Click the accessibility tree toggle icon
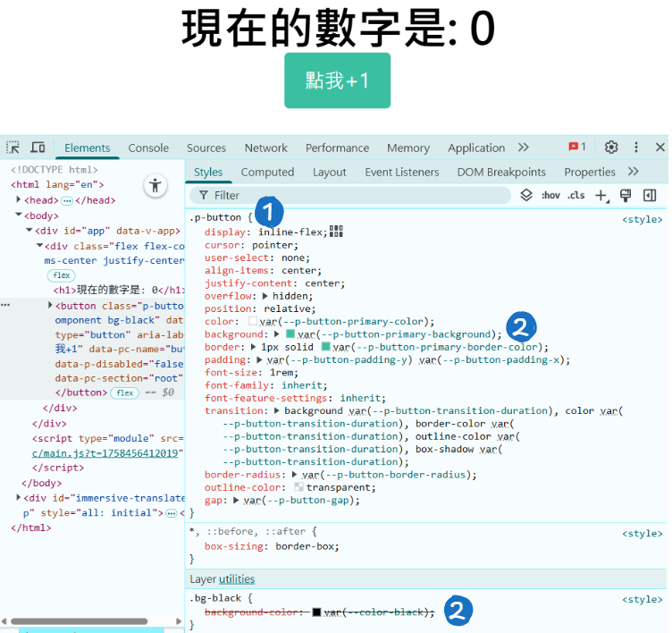672x633 pixels. [x=155, y=186]
